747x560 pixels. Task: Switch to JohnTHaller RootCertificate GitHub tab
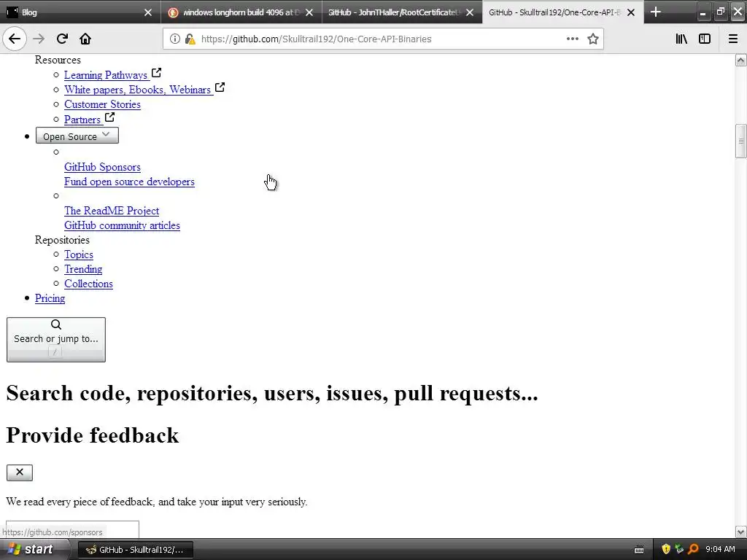click(x=395, y=12)
